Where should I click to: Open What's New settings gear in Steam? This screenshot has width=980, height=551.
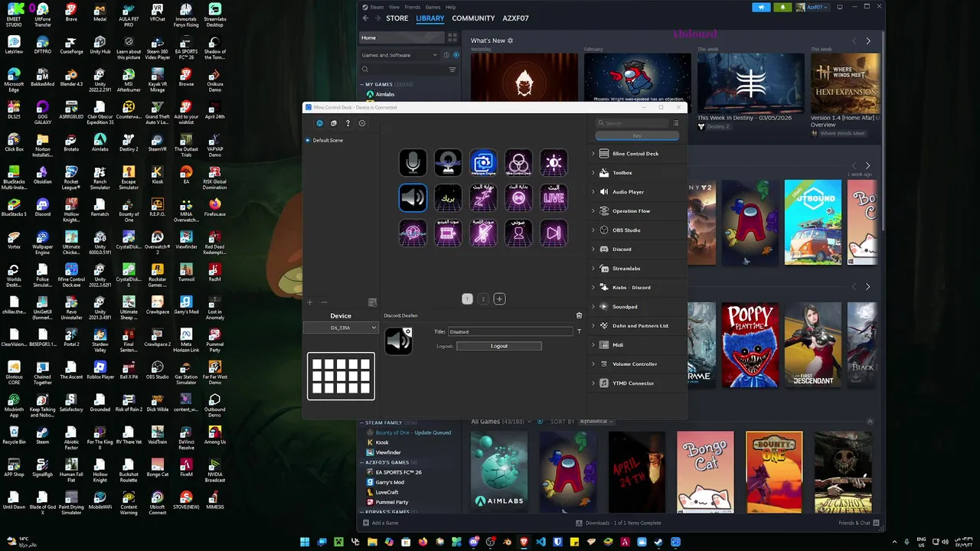click(511, 41)
